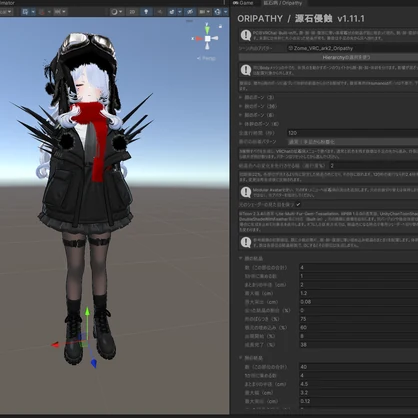Open the shading mode dropdown arrow

point(121,12)
